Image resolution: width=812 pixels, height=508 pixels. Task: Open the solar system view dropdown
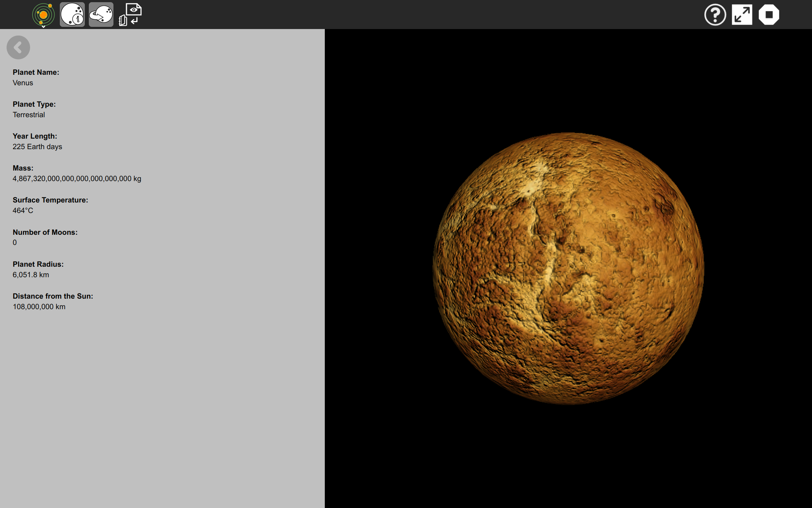pos(43,15)
